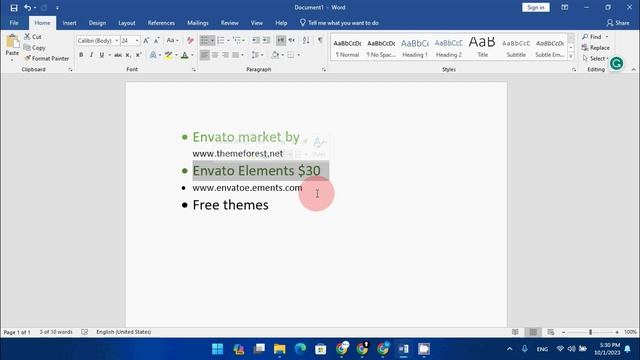The image size is (640, 360).
Task: Increase the paragraph indent
Action: click(x=266, y=40)
